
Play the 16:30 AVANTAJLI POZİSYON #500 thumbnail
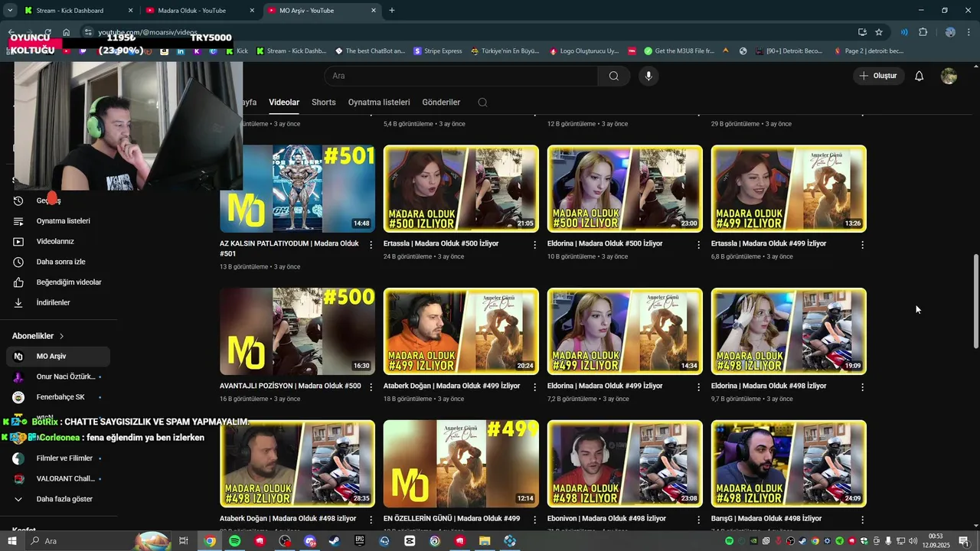297,331
